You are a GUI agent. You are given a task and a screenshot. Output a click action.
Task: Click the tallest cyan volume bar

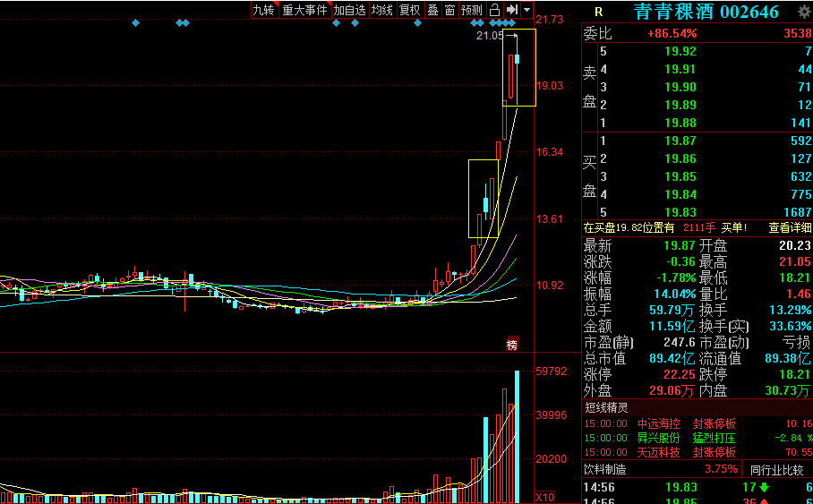coord(517,437)
